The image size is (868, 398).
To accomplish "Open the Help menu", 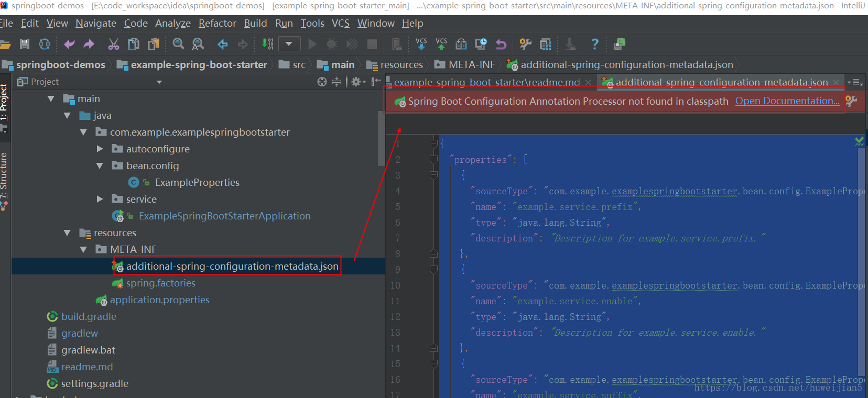I will click(413, 24).
